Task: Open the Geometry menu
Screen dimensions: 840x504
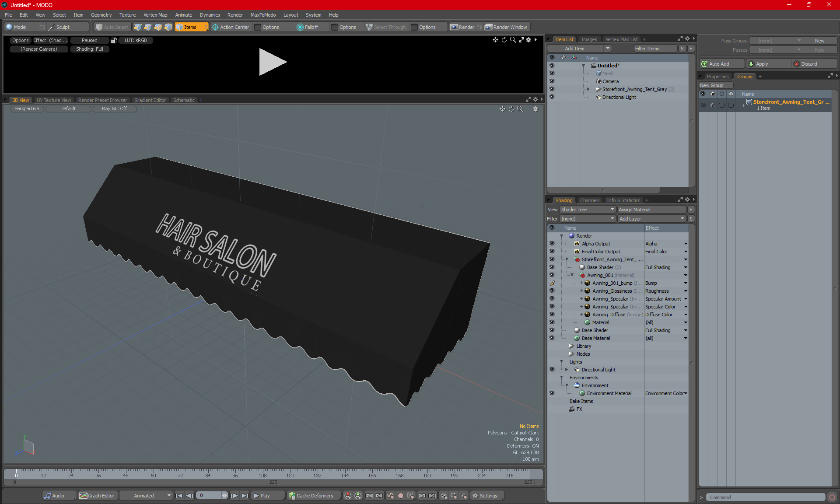Action: click(101, 15)
